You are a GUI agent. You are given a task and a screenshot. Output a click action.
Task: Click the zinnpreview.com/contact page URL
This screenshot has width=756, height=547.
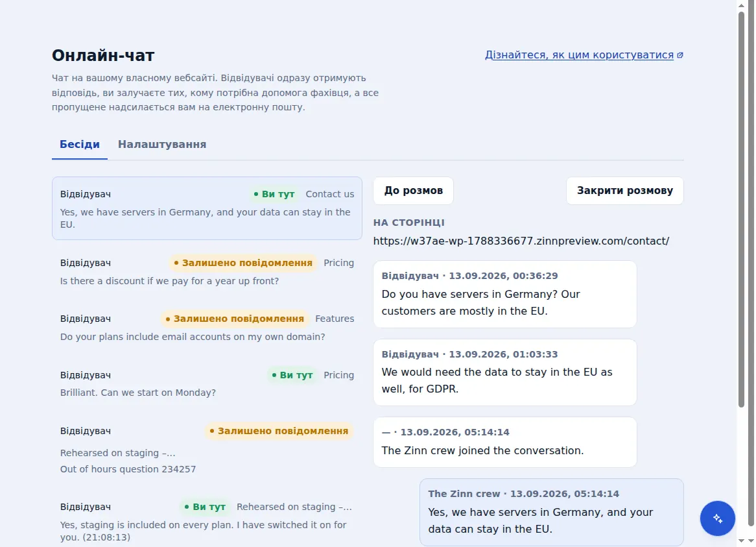(x=521, y=241)
